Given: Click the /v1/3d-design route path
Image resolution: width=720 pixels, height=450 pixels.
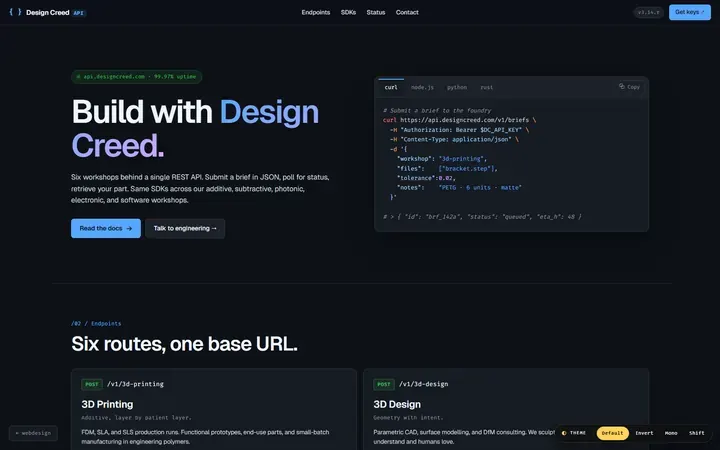Looking at the screenshot, I should pos(423,384).
